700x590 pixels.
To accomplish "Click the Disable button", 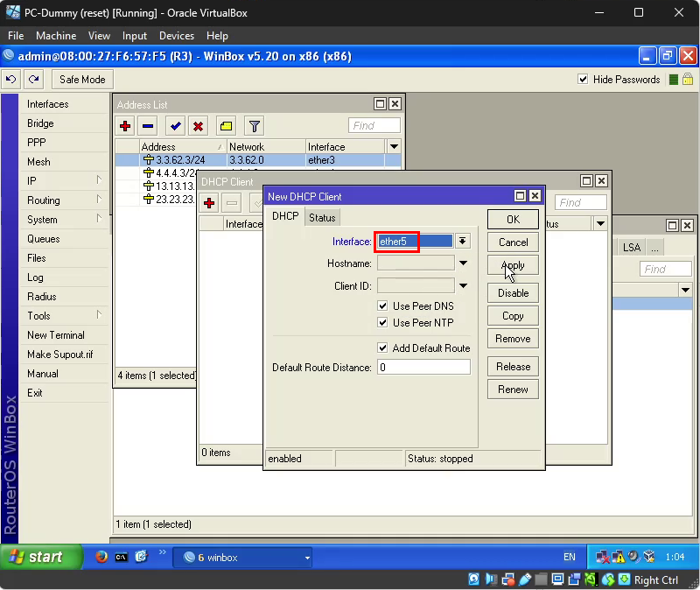I will [513, 293].
